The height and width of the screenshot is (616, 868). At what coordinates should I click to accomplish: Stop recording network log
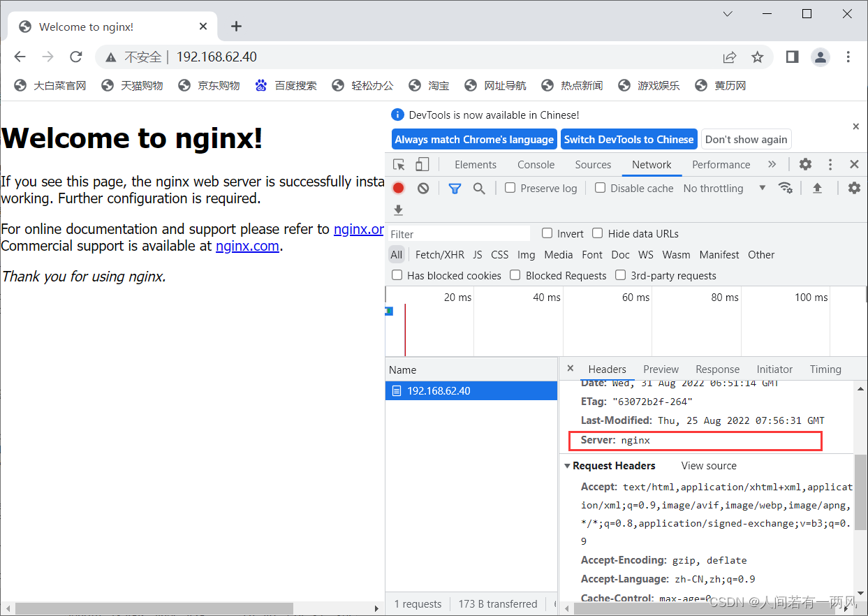pos(398,188)
